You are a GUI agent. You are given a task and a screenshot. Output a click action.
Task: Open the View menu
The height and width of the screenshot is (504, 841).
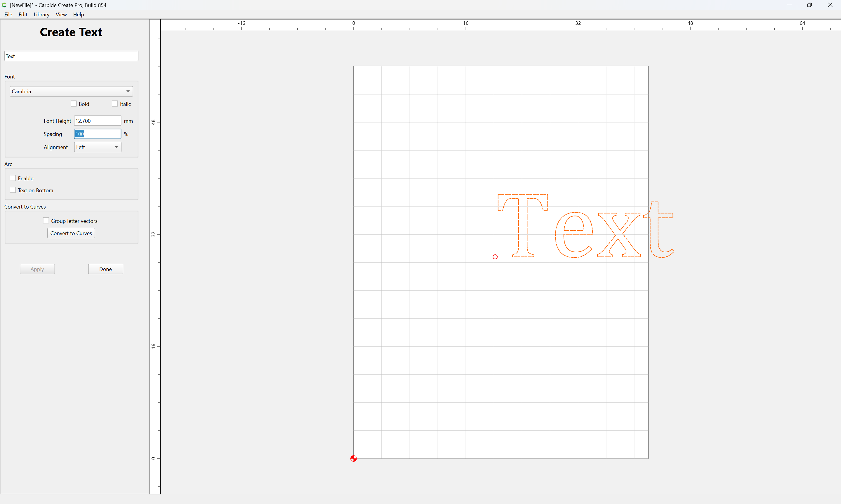coord(61,14)
